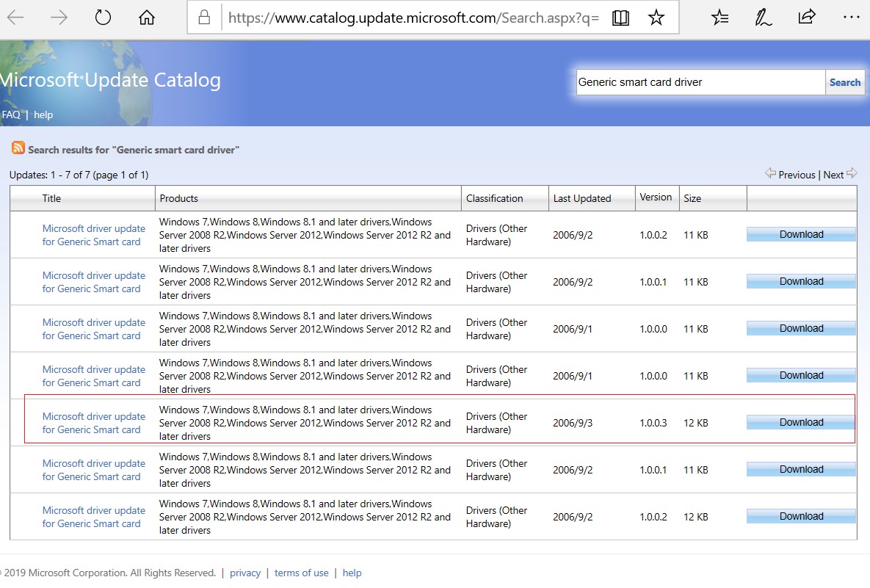Download the first 1.0.0.2 11 KB driver
Viewport: 870px width, 588px height.
pos(801,234)
